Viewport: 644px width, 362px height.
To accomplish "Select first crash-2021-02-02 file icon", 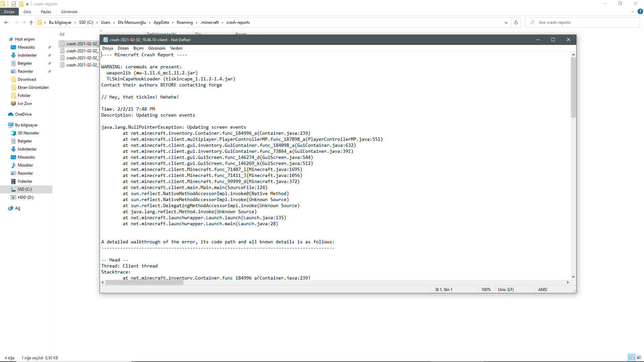I will [x=62, y=44].
